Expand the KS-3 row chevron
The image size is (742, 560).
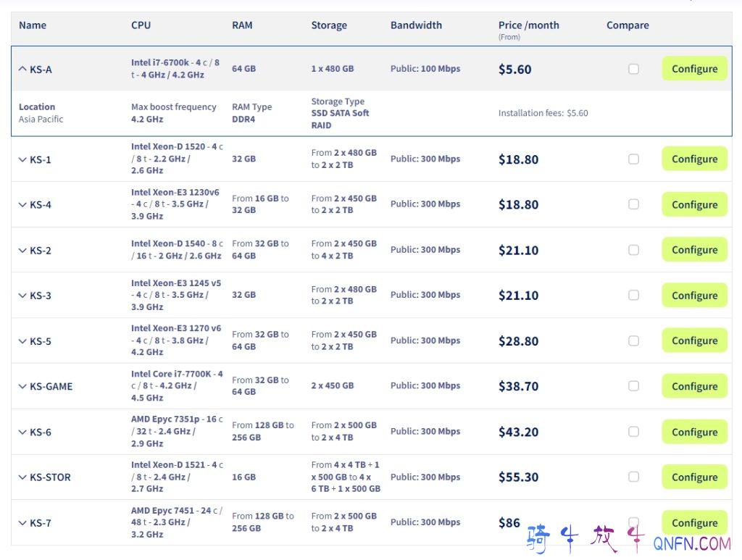point(22,296)
